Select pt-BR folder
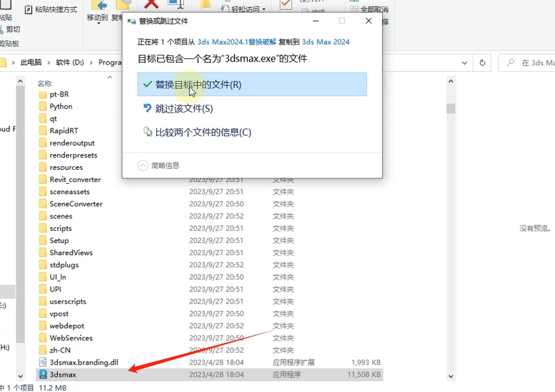This screenshot has height=392, width=555. [59, 94]
